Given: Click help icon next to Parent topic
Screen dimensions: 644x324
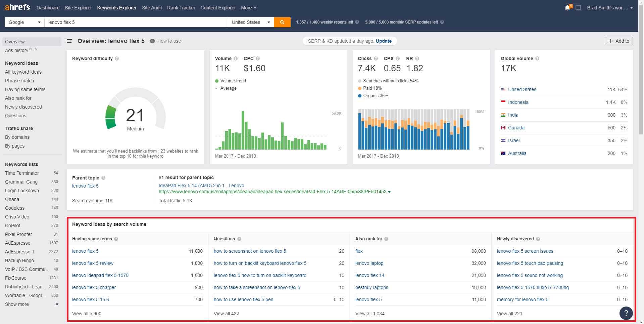Looking at the screenshot, I should 103,178.
